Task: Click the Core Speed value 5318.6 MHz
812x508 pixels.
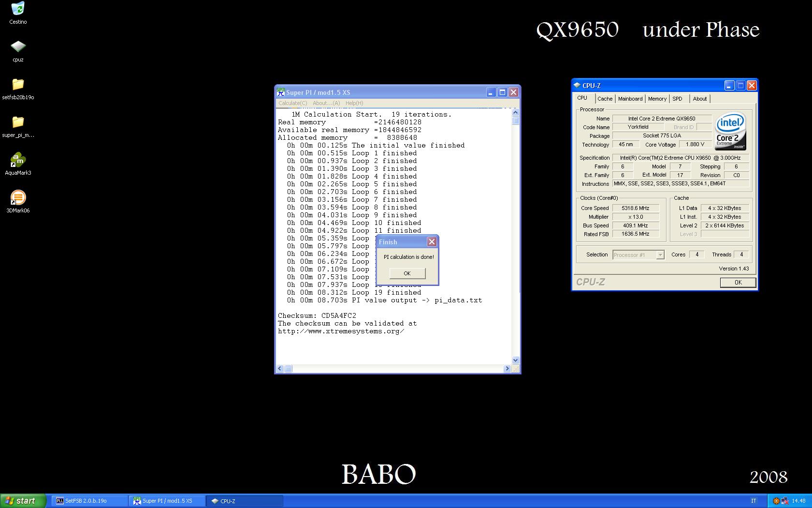Action: point(636,208)
